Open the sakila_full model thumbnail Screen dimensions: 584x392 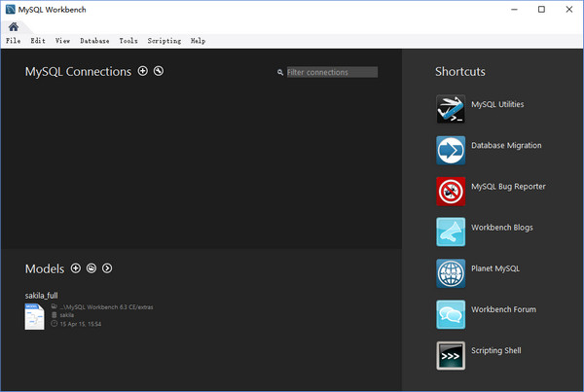[35, 316]
